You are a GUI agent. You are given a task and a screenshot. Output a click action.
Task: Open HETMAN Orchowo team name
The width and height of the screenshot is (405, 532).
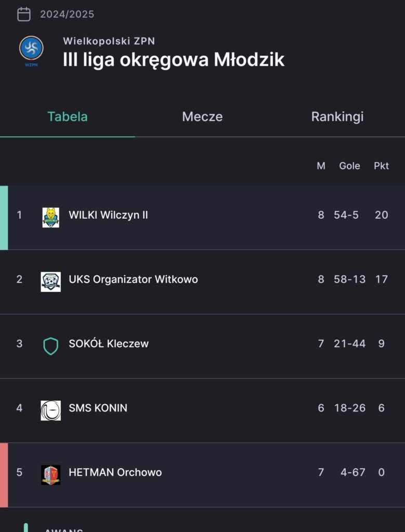pyautogui.click(x=115, y=472)
